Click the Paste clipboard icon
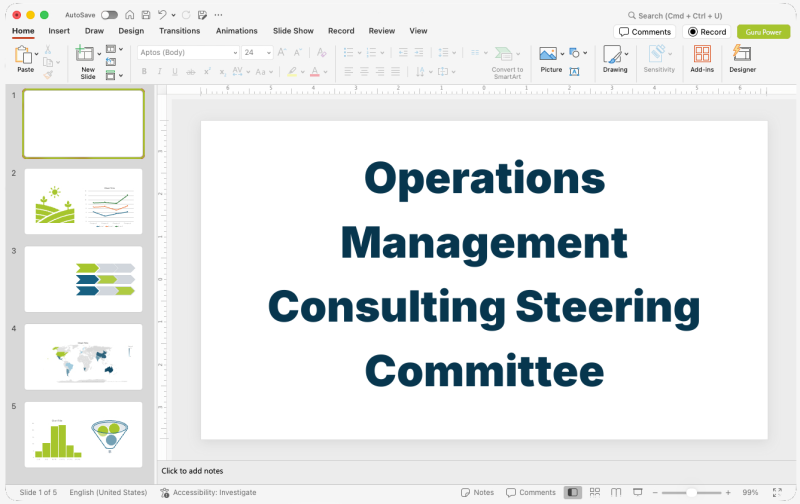The height and width of the screenshot is (504, 800). point(23,55)
